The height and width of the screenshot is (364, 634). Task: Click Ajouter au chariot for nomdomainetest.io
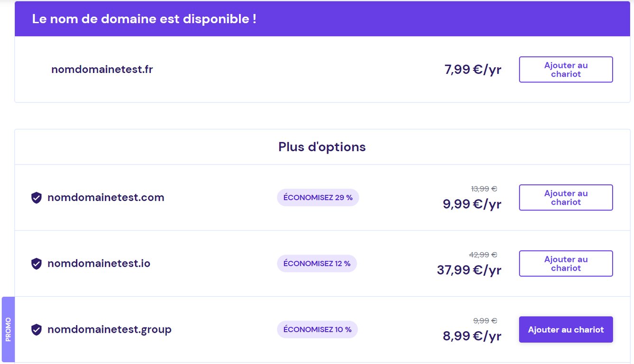tap(566, 263)
